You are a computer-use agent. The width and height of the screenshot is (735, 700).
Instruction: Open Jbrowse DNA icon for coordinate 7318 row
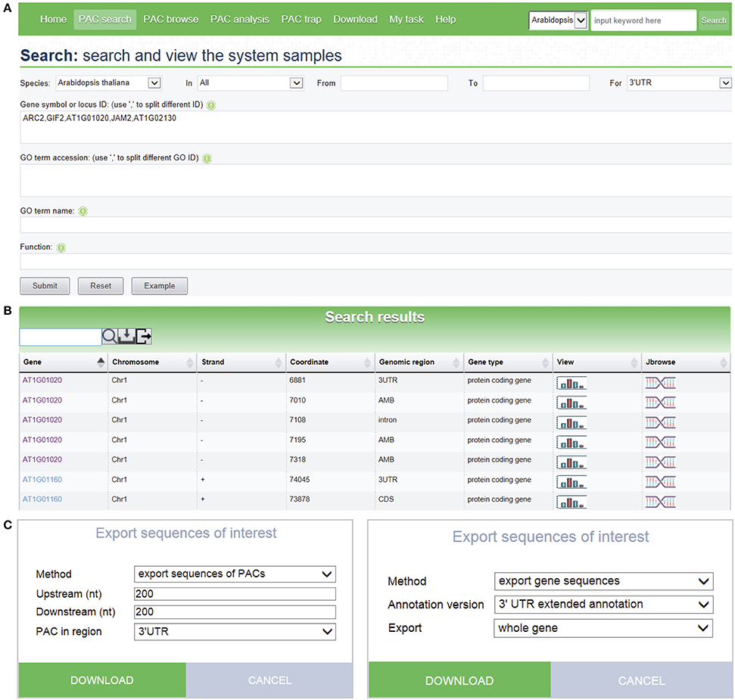pos(661,462)
